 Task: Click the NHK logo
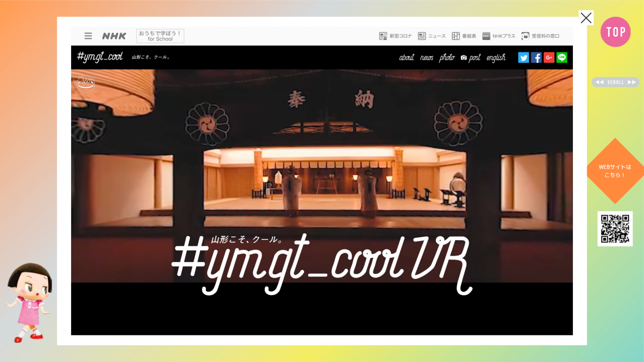click(x=114, y=36)
